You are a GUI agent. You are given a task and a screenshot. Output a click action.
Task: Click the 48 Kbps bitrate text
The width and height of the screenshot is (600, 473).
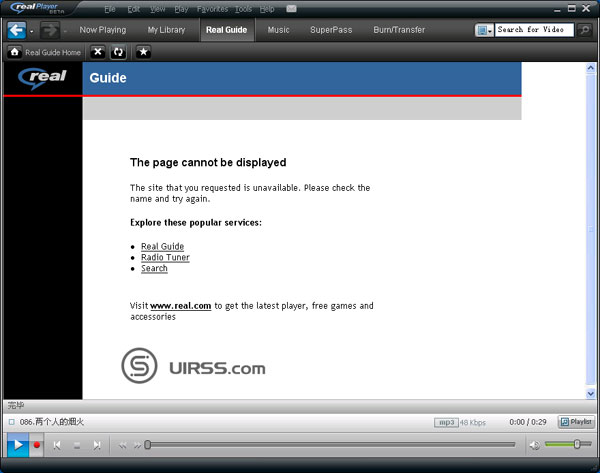473,422
